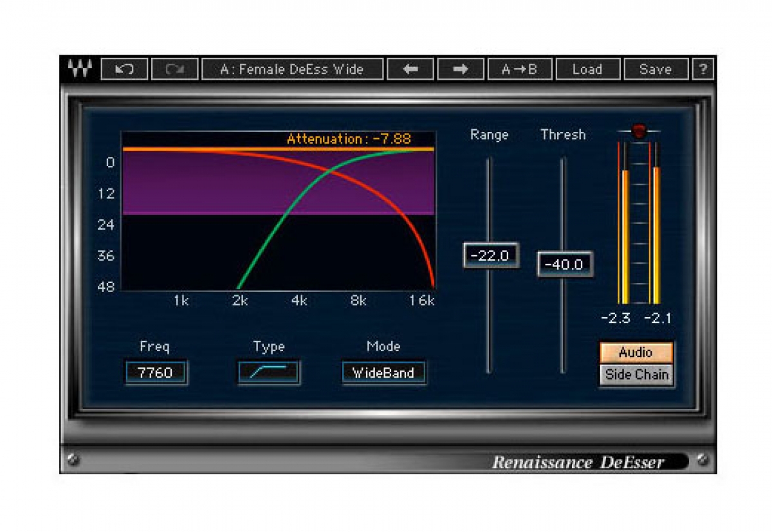This screenshot has height=532, width=772.
Task: Click the Thresh label
Action: tap(564, 134)
